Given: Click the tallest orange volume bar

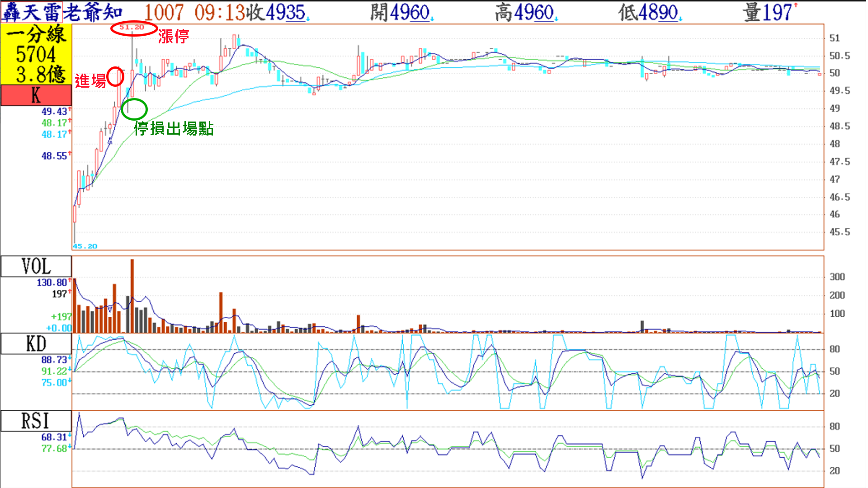Looking at the screenshot, I should (132, 296).
